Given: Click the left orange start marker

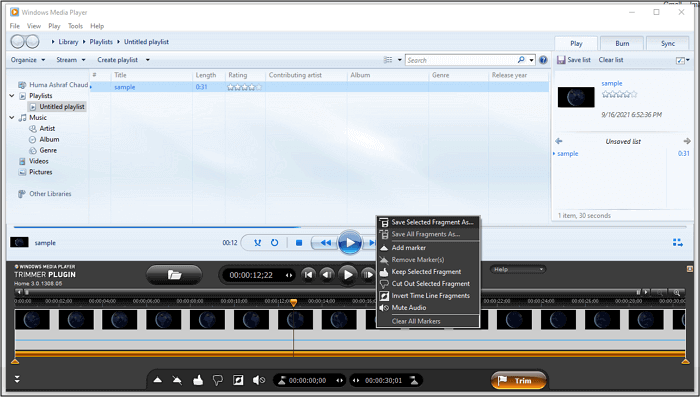Looking at the screenshot, I should (x=15, y=361).
